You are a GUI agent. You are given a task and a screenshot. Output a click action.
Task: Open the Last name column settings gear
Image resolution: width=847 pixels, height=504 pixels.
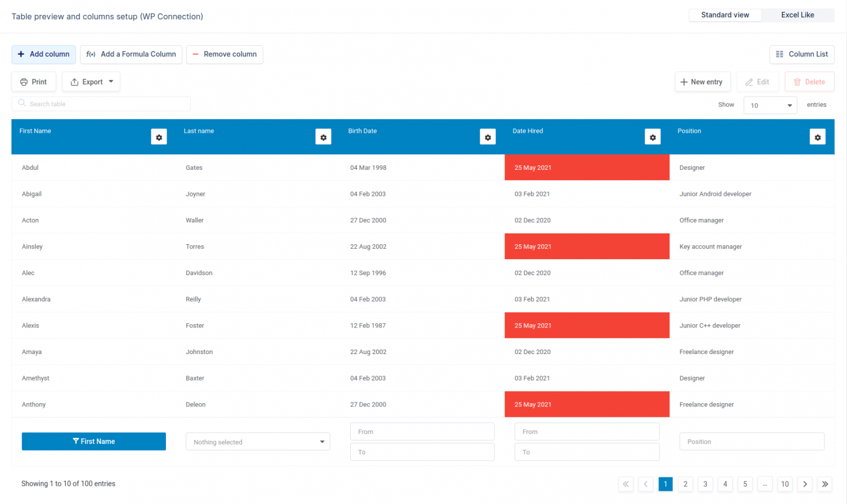323,137
